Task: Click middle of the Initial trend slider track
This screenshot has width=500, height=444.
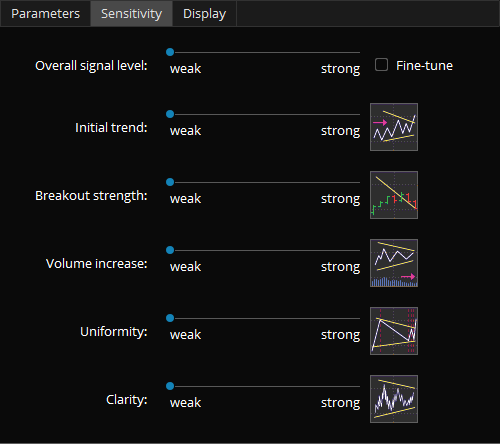Action: 265,114
